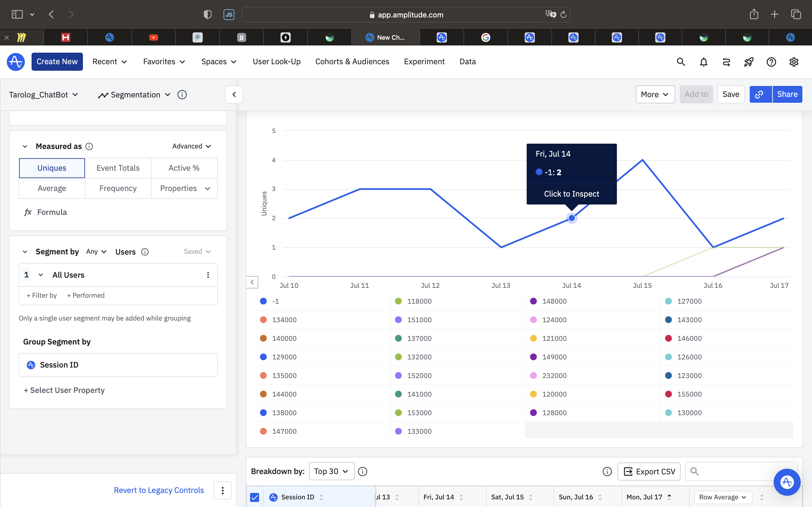
Task: Open the help question mark icon
Action: coord(771,62)
